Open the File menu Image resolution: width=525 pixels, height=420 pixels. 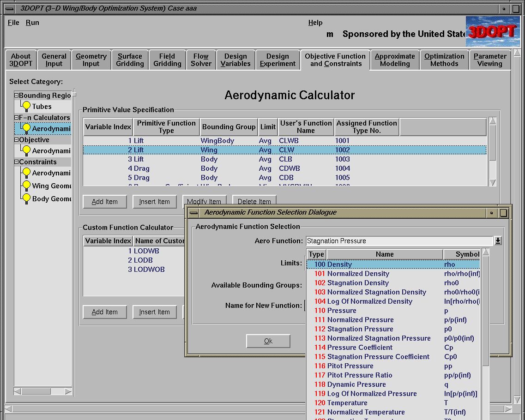click(13, 23)
